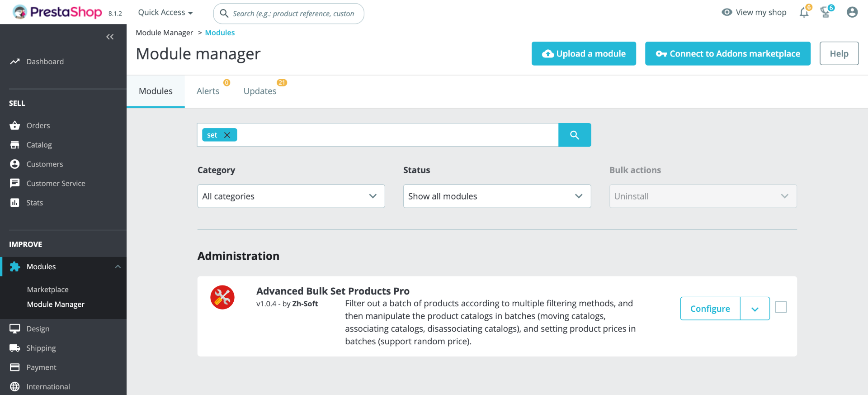Open Marketplace in the Modules submenu

(x=48, y=290)
